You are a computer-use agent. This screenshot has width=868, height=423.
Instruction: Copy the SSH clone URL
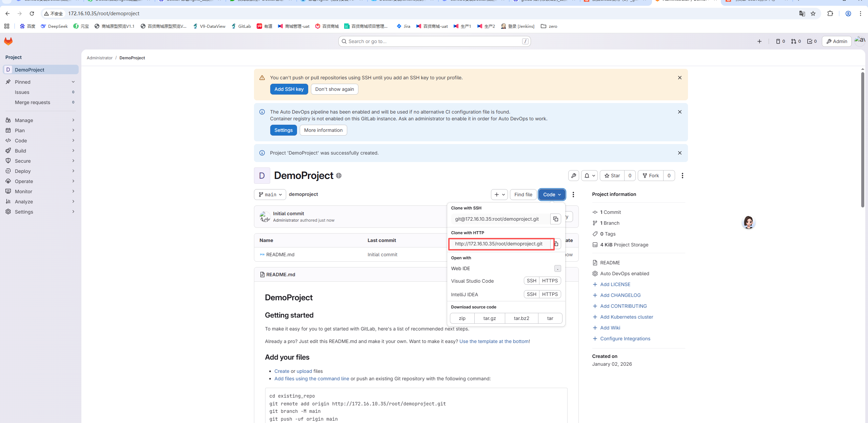[x=555, y=219]
